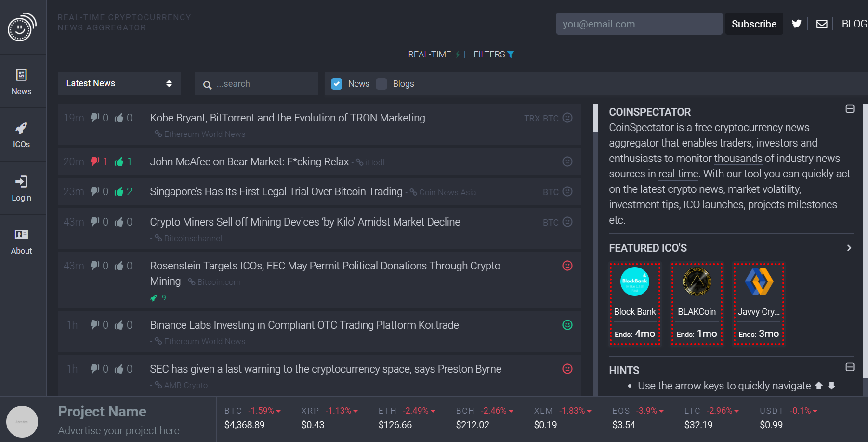This screenshot has height=442, width=868.
Task: Upvote the Crypto Miners article
Action: 119,222
